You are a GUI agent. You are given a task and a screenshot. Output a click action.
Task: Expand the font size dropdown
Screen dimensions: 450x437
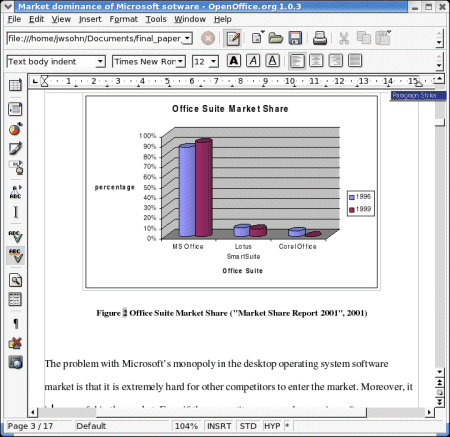[x=214, y=62]
